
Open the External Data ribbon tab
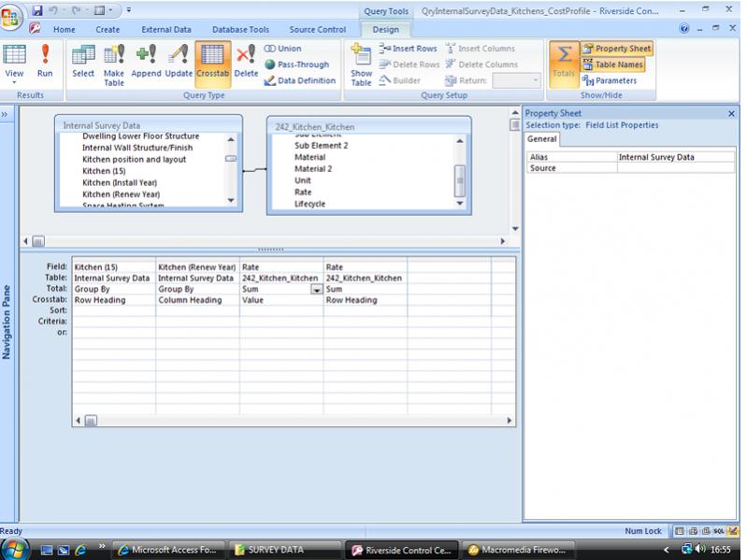click(165, 29)
